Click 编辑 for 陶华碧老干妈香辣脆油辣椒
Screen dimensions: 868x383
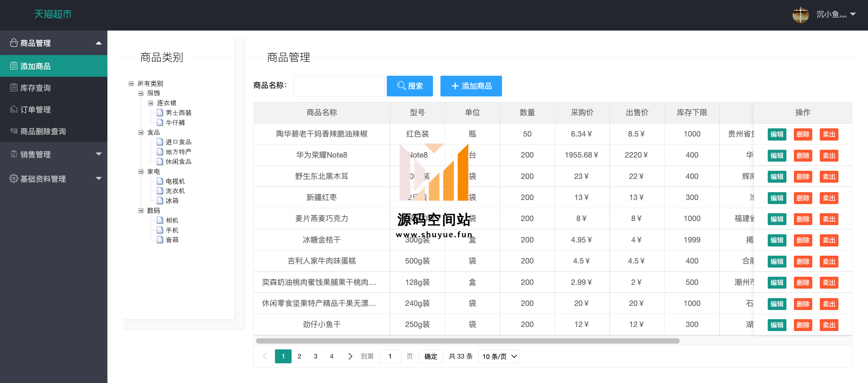pyautogui.click(x=777, y=134)
